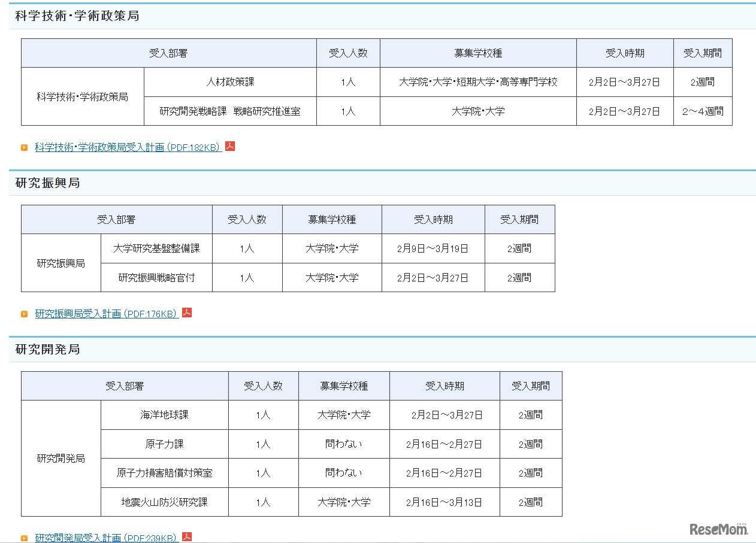Screen dimensions: 756x543
Task: Click the 地震火山防災研究課 cell
Action: coord(164,502)
